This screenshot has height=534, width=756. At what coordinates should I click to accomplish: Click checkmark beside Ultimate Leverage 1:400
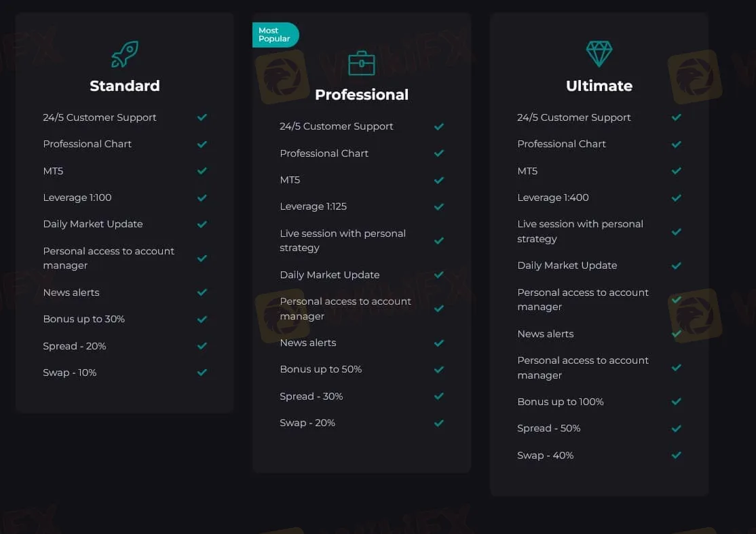(676, 198)
